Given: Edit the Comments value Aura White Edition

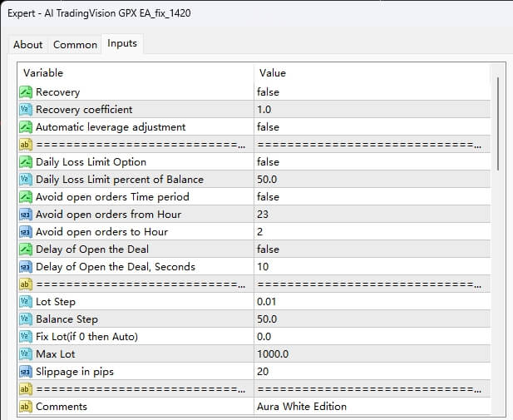Looking at the screenshot, I should tap(302, 407).
